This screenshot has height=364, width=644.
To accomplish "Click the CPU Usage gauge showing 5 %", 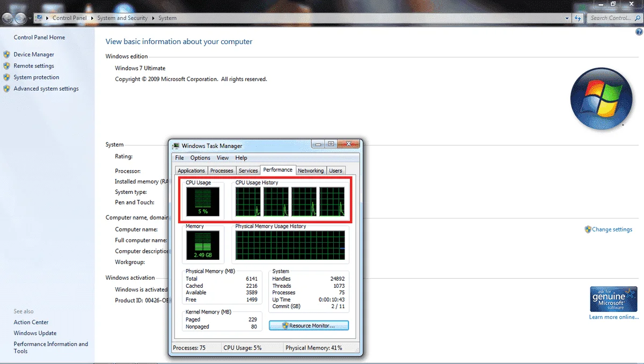I will [x=203, y=201].
